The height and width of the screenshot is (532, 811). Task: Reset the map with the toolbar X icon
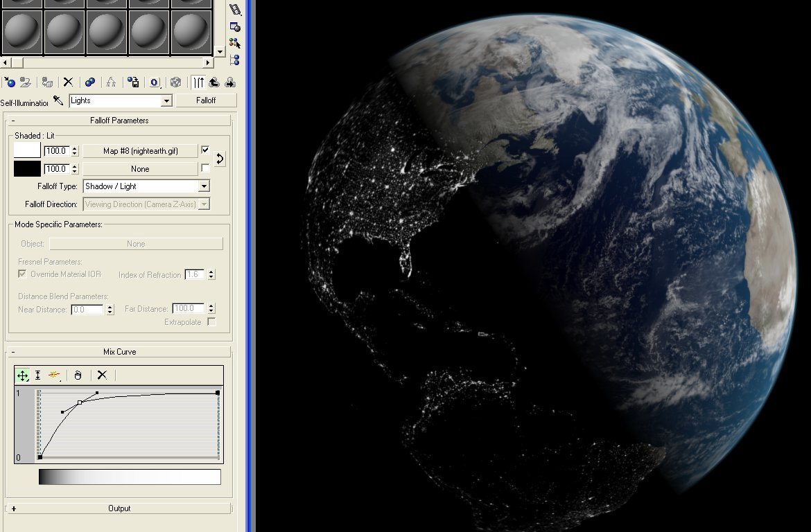point(68,82)
